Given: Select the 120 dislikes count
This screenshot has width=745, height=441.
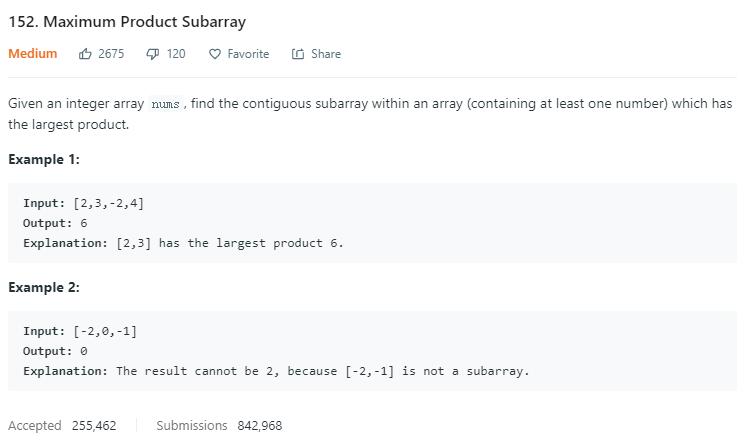Looking at the screenshot, I should coord(176,54).
